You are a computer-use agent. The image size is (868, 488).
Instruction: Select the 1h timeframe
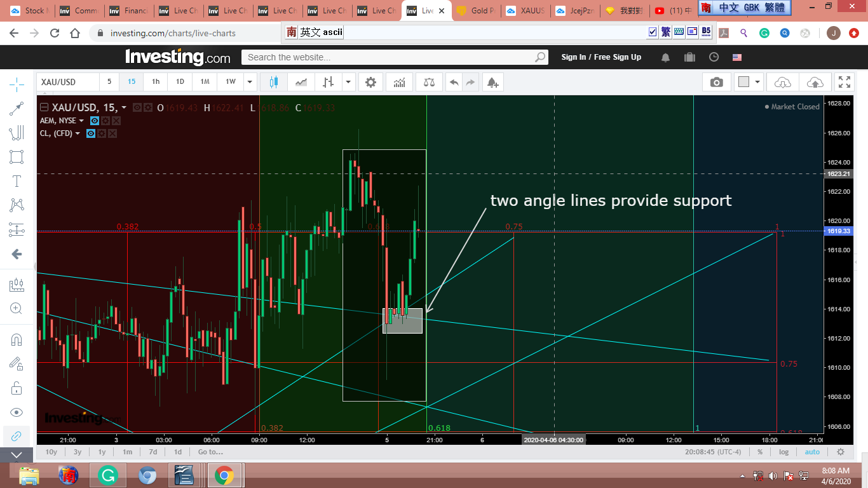pos(156,82)
